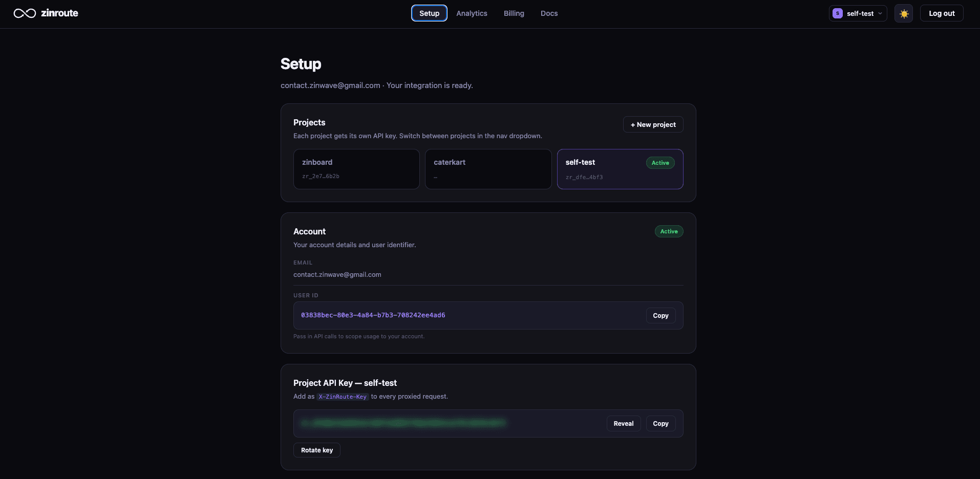The image size is (980, 479).
Task: Toggle light mode using the sun icon
Action: tap(903, 13)
